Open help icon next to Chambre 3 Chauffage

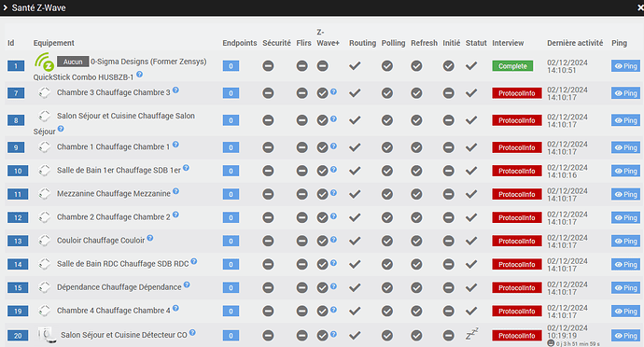pyautogui.click(x=175, y=90)
